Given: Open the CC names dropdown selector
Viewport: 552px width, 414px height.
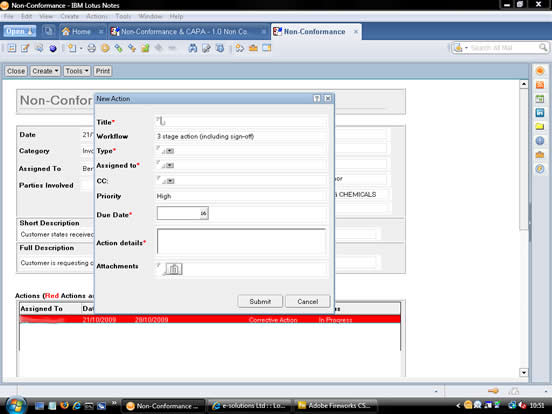Looking at the screenshot, I should pos(170,181).
